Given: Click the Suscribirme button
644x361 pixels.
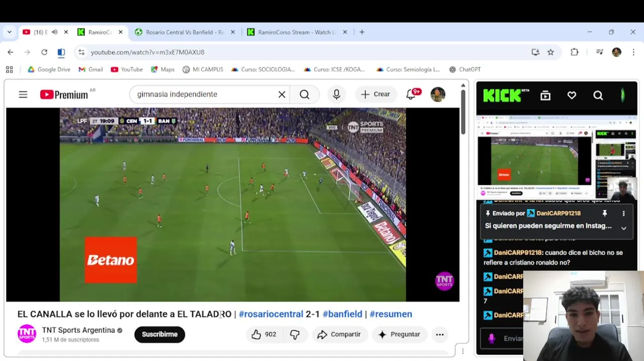Looking at the screenshot, I should 160,334.
